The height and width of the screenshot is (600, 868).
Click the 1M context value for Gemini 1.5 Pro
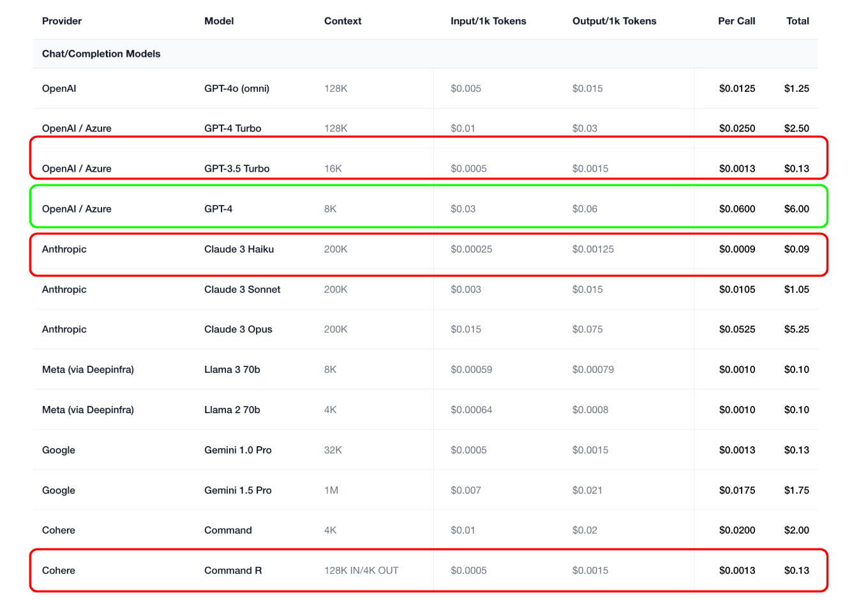[331, 490]
